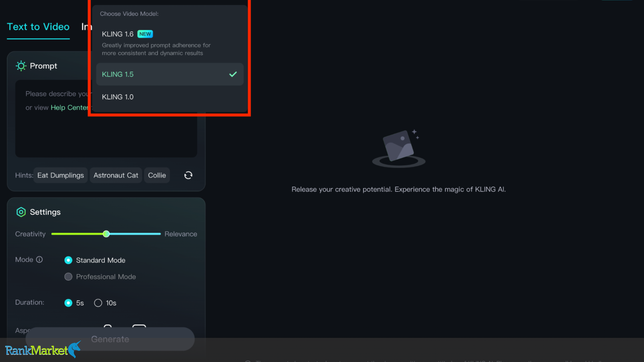Click the Settings hexagon icon

tap(21, 212)
